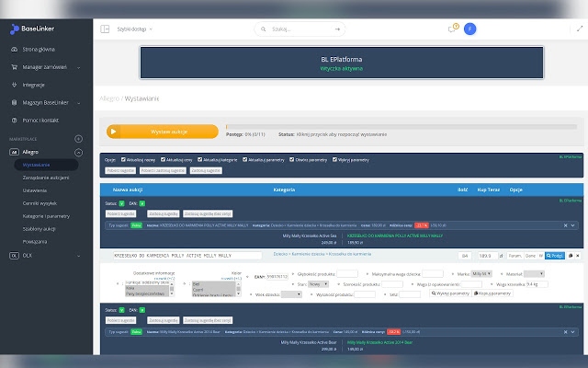
Task: Click Pobierz sugestie in options bar
Action: point(120,170)
